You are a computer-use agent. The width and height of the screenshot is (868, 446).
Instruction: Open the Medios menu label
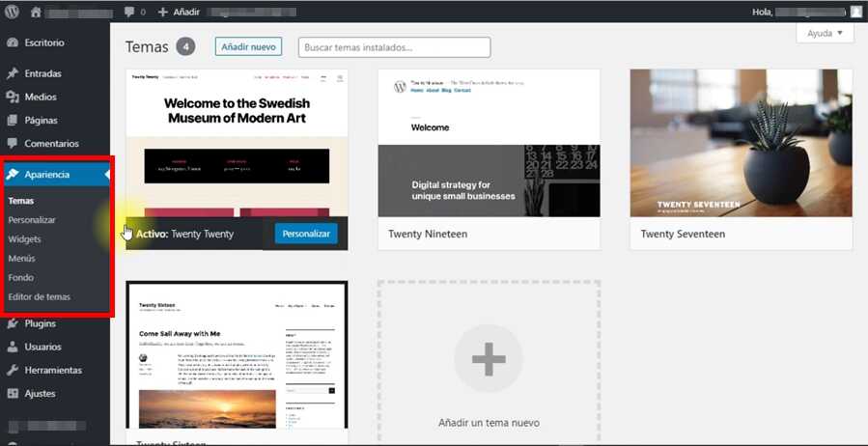point(41,97)
